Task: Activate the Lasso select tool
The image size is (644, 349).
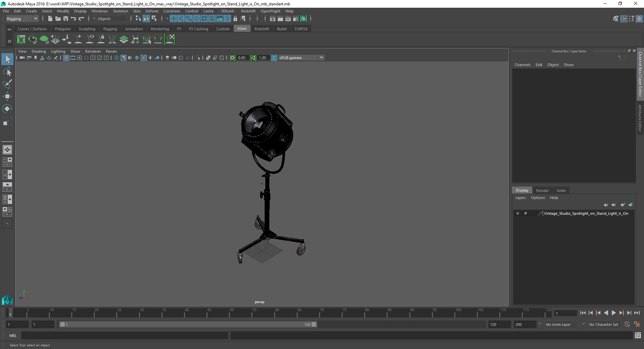Action: click(x=7, y=72)
